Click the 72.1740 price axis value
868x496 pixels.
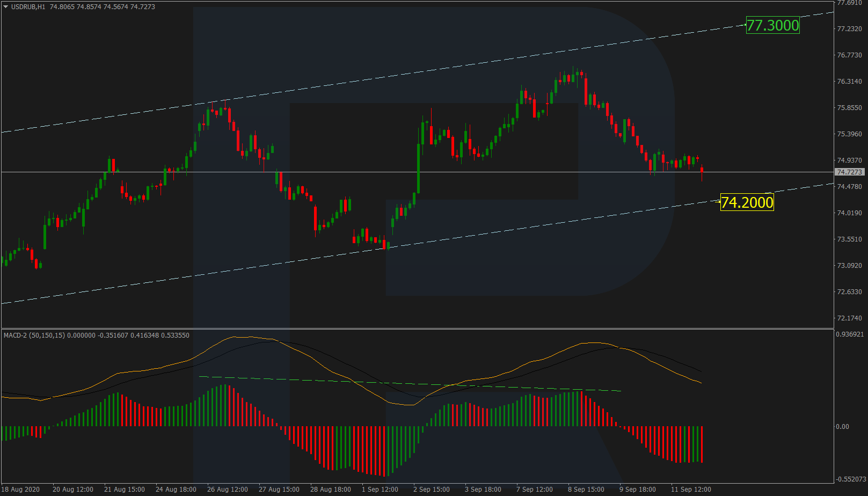point(850,318)
